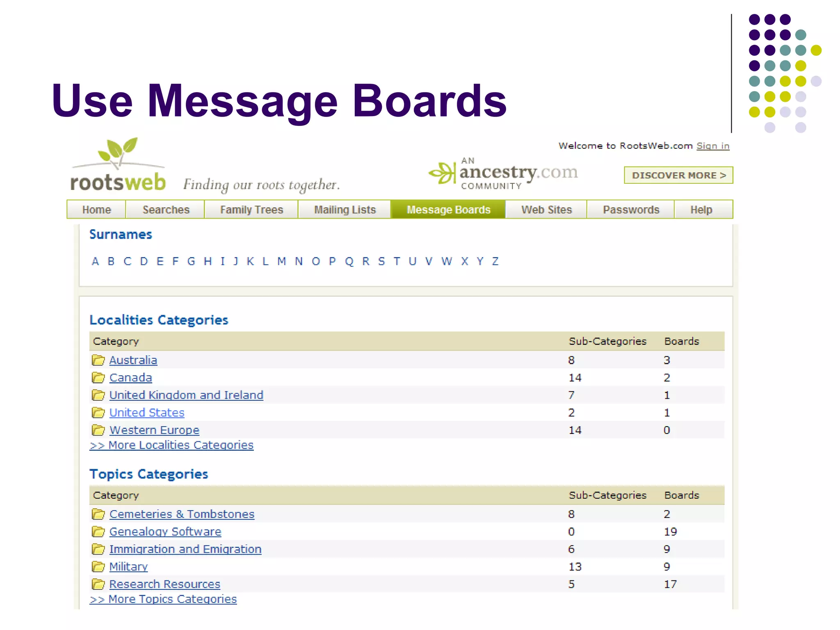The image size is (840, 630).
Task: Click the folder icon beside Military
Action: coord(98,566)
